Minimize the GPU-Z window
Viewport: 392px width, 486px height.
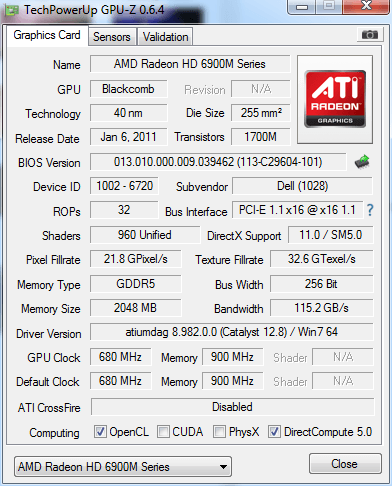tap(302, 7)
